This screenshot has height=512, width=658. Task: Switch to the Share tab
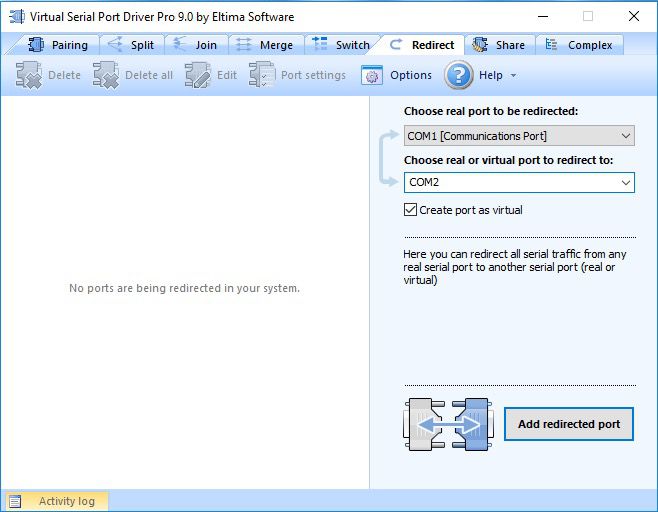[499, 45]
